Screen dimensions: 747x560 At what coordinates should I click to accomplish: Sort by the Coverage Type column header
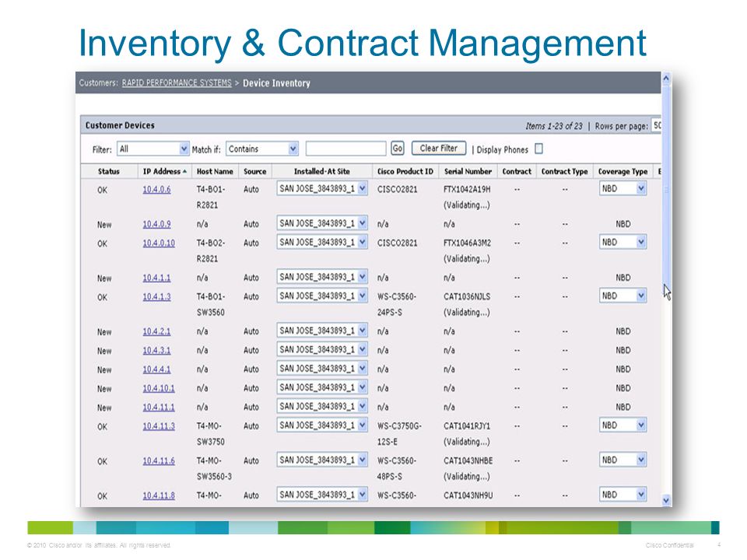coord(622,171)
